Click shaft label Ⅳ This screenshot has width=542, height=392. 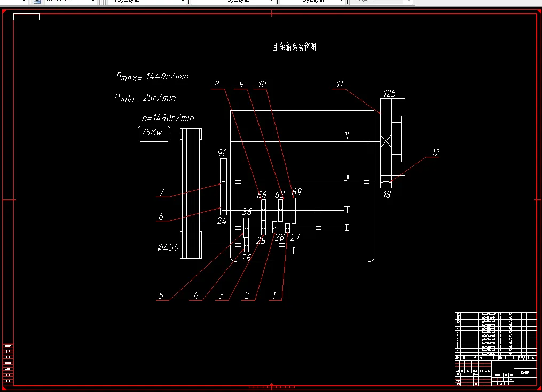click(347, 178)
